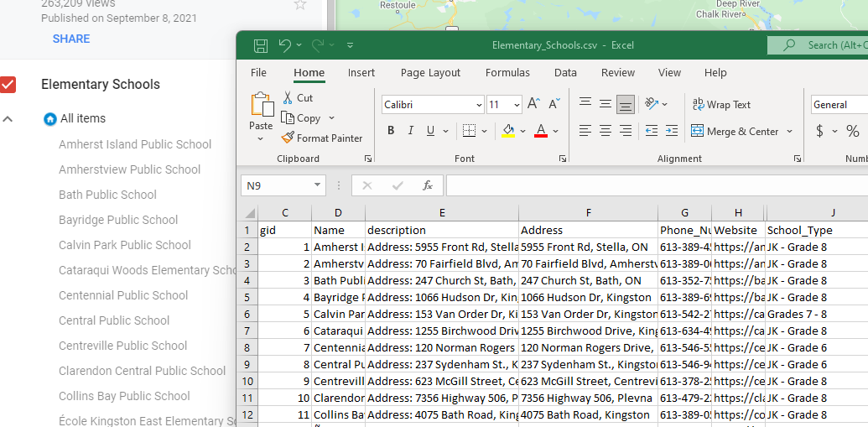The image size is (868, 427).
Task: Toggle Italic formatting
Action: click(x=411, y=131)
